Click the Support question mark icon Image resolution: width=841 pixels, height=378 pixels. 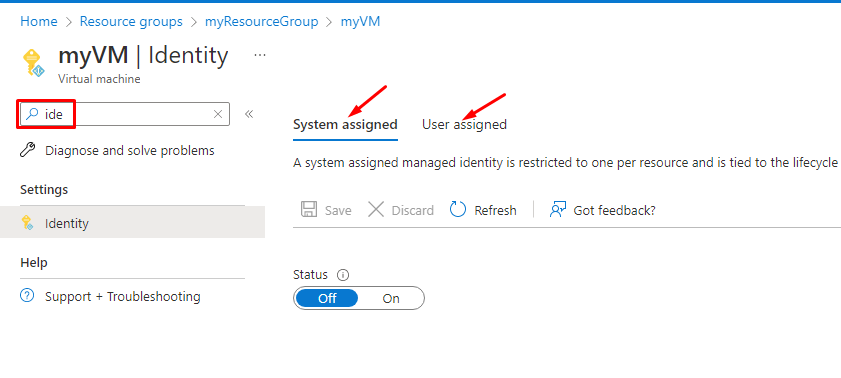pos(27,296)
